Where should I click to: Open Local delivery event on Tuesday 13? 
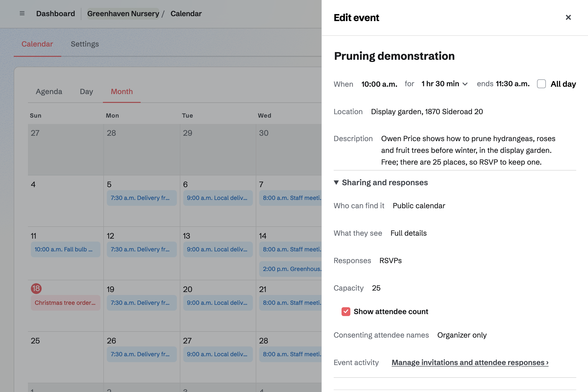218,249
